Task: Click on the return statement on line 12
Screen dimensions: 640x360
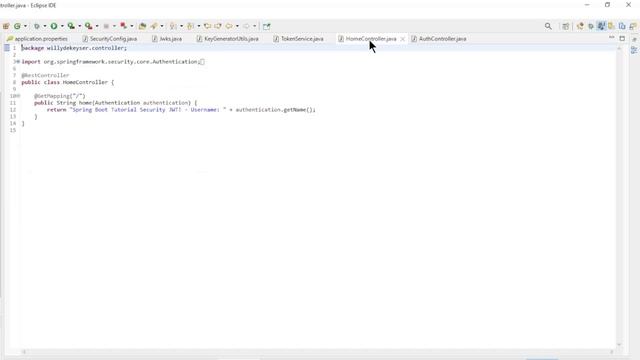Action: click(181, 110)
